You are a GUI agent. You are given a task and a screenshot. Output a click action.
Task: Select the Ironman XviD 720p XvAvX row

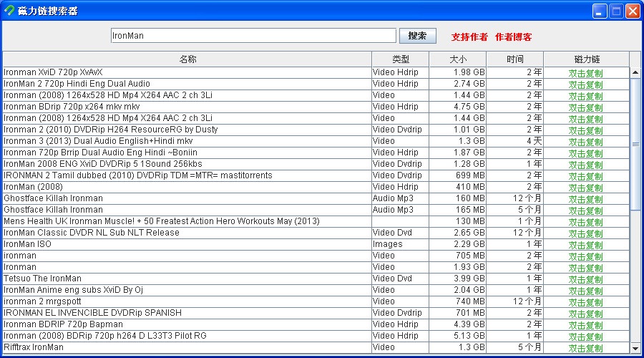click(187, 72)
